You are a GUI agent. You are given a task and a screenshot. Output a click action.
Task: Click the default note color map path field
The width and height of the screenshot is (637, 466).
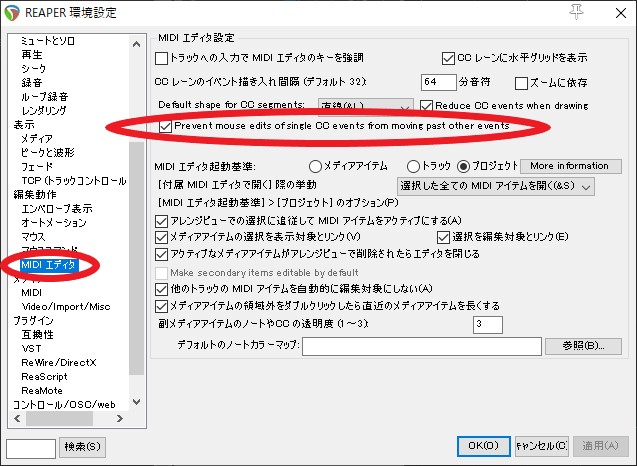(422, 347)
